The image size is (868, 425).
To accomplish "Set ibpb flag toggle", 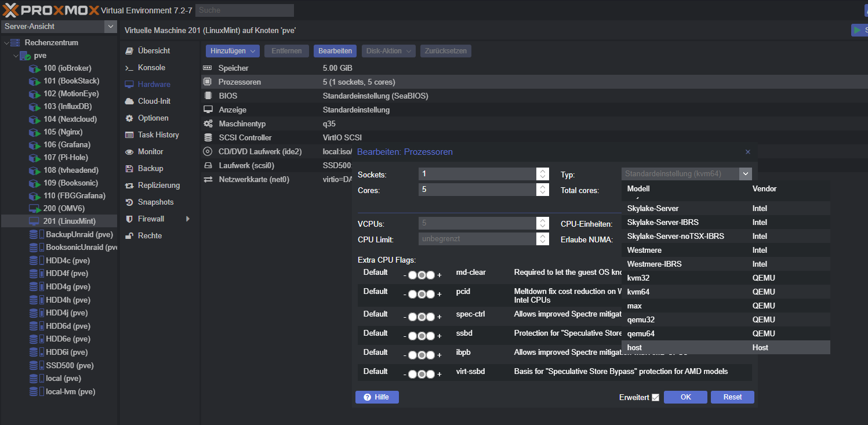I will point(422,355).
